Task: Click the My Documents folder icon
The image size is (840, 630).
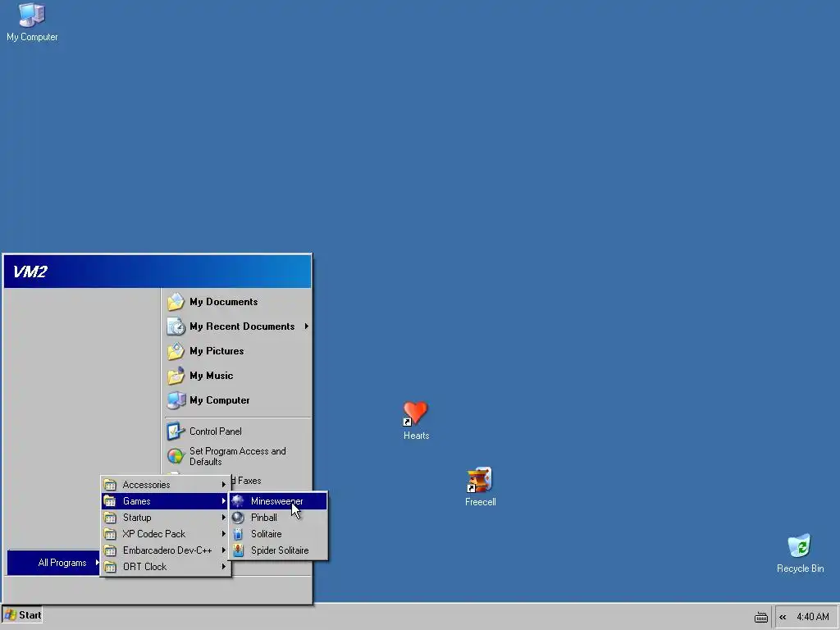Action: coord(176,302)
